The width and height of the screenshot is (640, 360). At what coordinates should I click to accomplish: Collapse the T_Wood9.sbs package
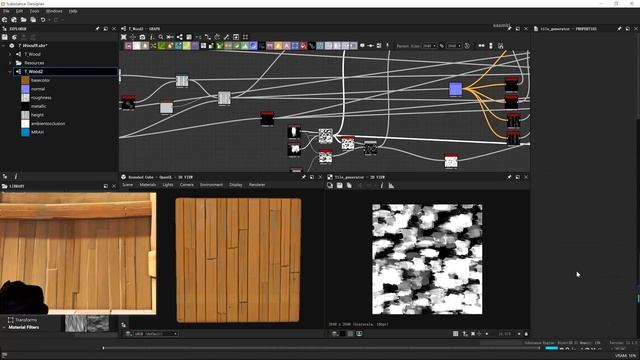tap(4, 46)
